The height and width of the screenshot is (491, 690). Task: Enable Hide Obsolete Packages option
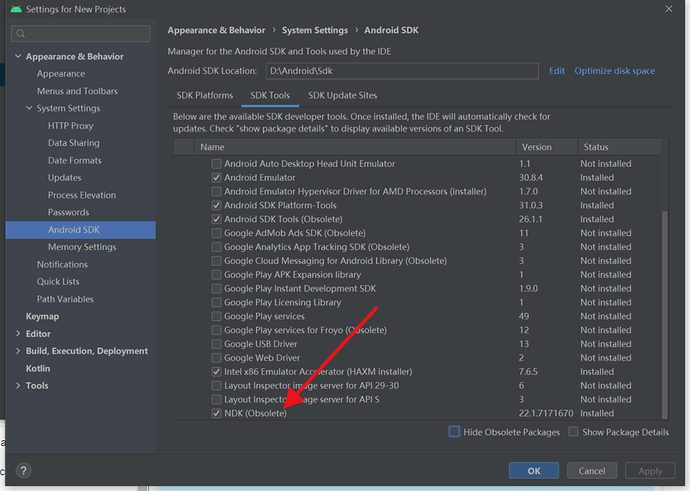pos(455,432)
